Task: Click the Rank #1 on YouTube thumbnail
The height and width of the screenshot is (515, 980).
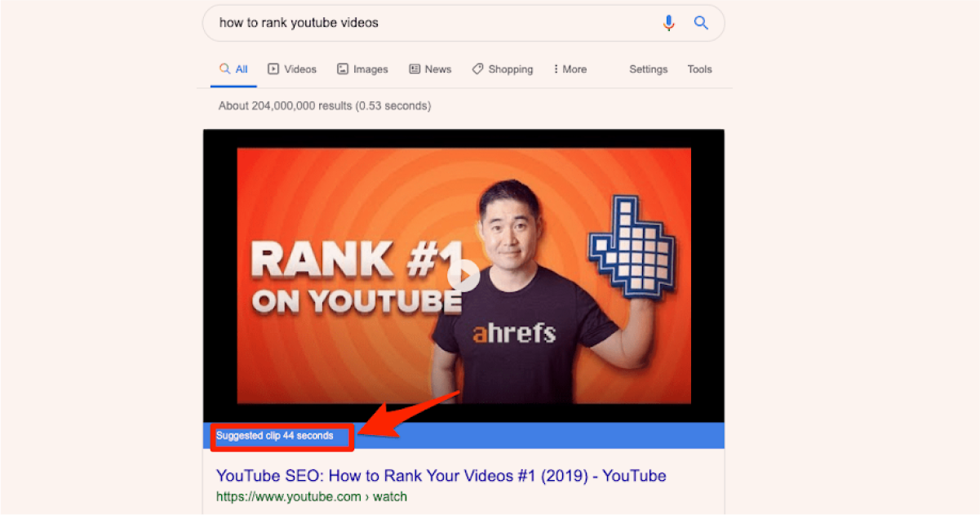Action: pyautogui.click(x=463, y=275)
